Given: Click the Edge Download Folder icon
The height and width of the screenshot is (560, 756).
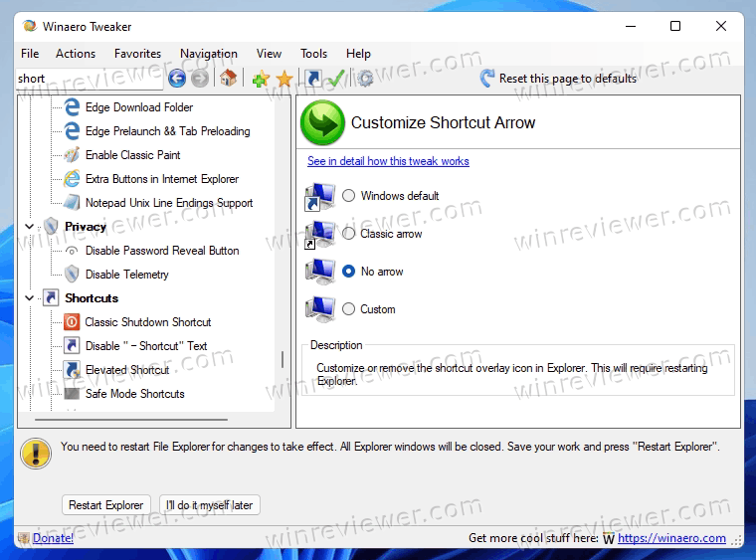Looking at the screenshot, I should [72, 107].
